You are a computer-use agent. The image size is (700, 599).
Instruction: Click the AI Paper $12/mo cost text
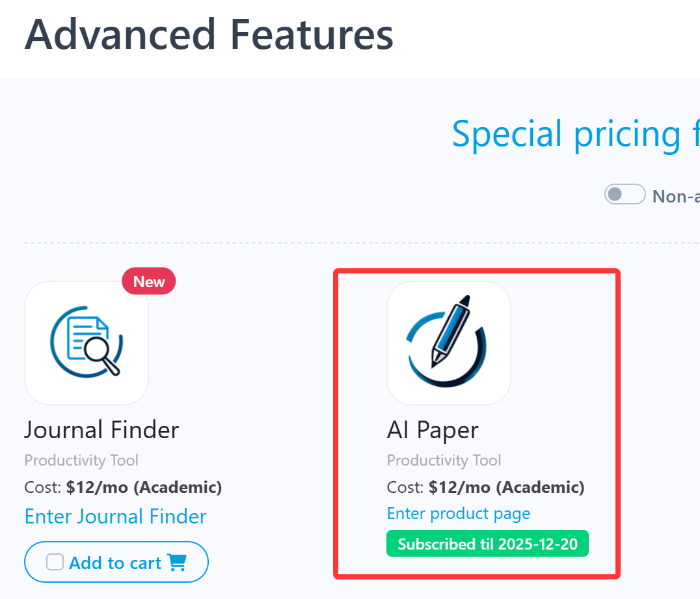(x=506, y=487)
